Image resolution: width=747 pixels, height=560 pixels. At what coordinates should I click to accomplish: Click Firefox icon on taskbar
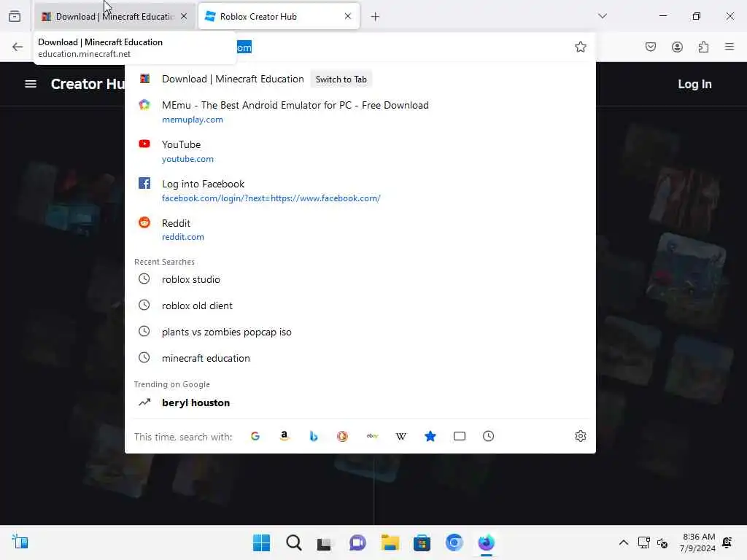coord(486,542)
